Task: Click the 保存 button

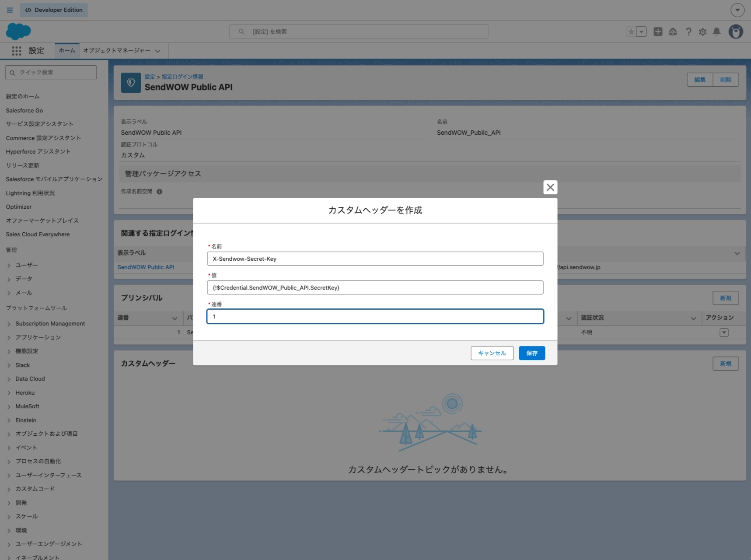Action: tap(532, 353)
